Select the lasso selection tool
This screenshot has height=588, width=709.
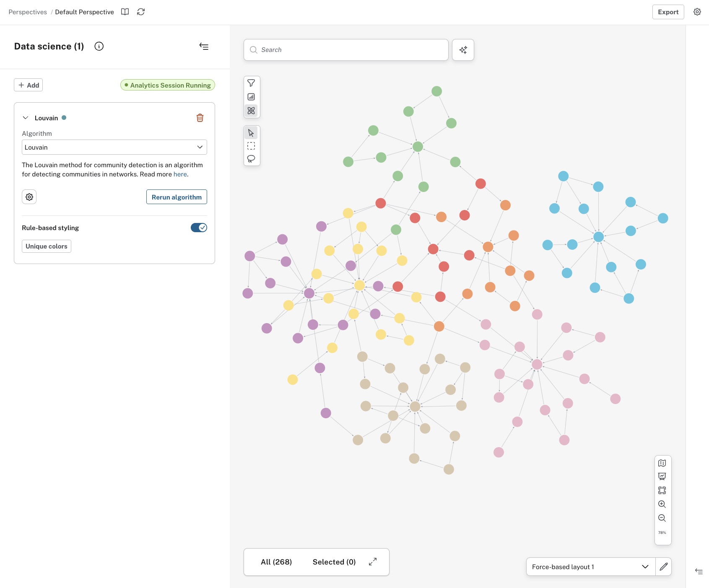click(251, 159)
